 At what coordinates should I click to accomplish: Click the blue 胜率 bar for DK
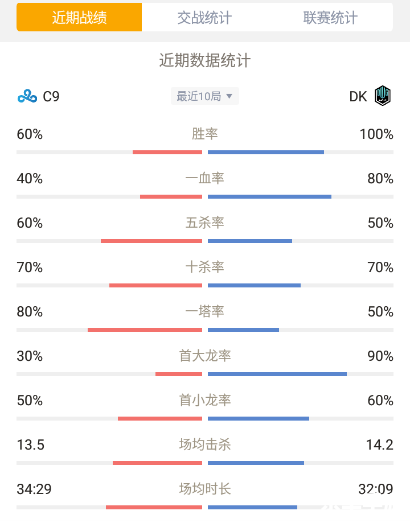(x=266, y=152)
